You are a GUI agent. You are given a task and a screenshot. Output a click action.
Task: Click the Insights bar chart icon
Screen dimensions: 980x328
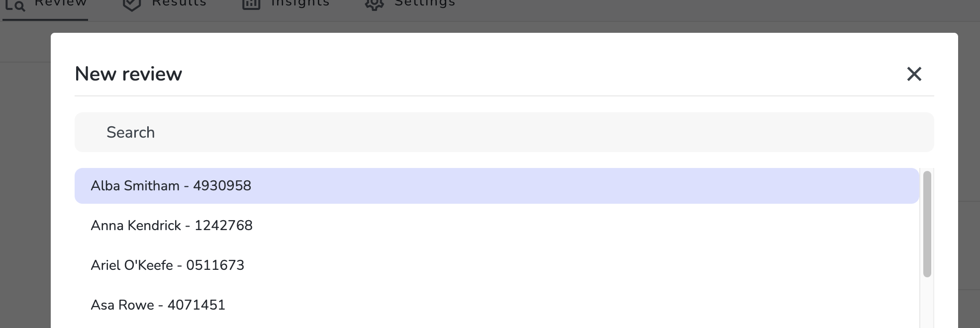click(251, 4)
